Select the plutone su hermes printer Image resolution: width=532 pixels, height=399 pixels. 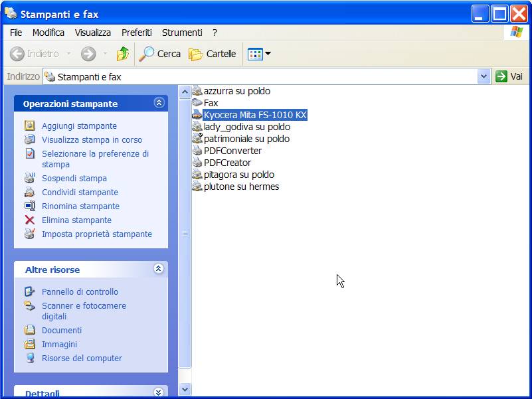[x=236, y=187]
